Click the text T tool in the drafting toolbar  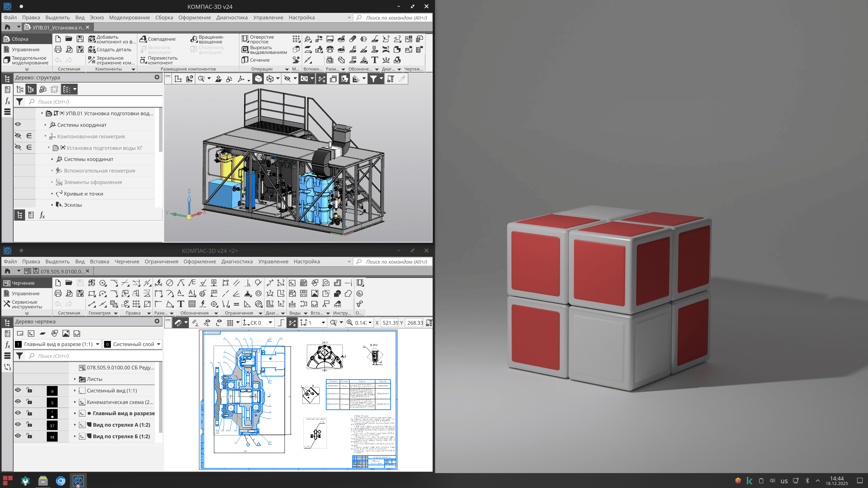(x=181, y=304)
